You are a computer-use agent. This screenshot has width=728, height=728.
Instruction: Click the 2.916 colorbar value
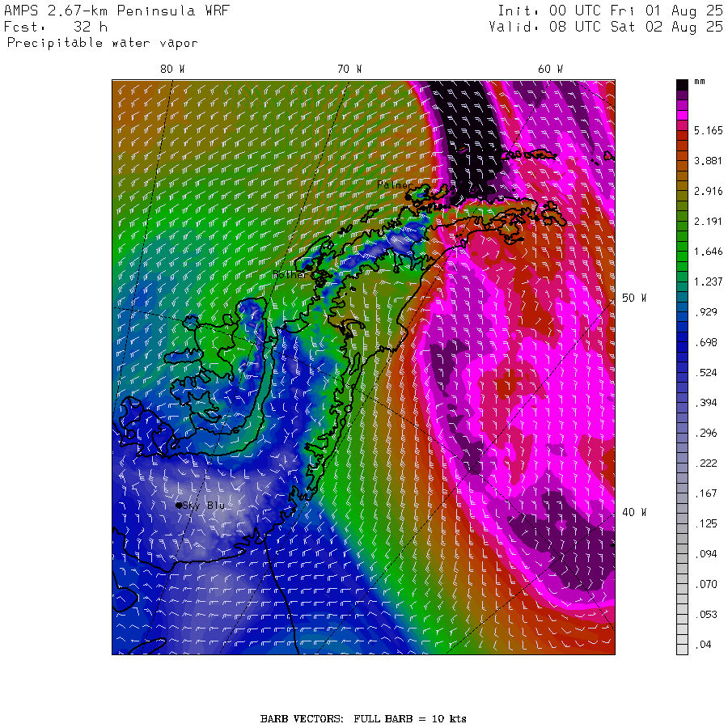[x=708, y=191]
